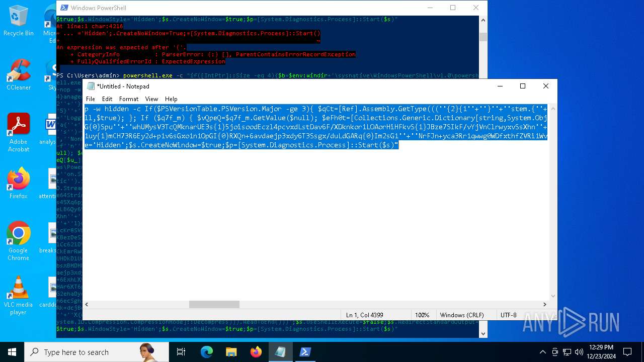Open the Help menu in Notepad

point(171,99)
